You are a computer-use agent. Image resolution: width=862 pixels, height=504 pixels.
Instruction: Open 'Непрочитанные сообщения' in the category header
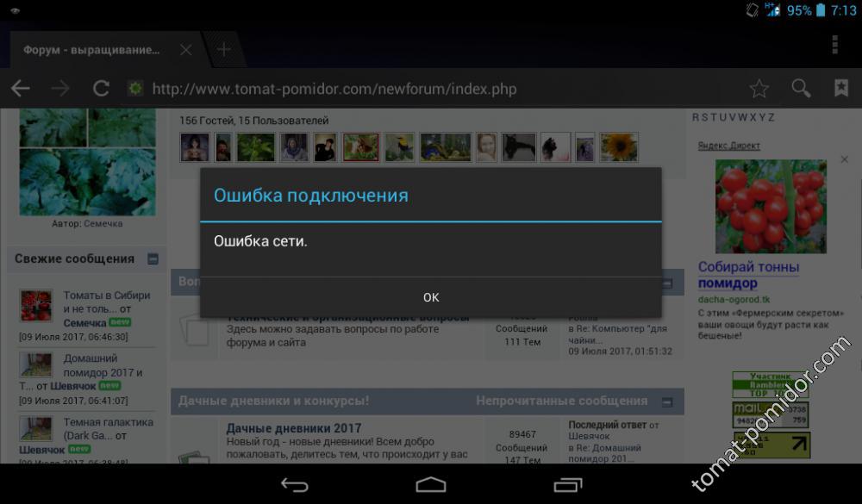pos(562,401)
